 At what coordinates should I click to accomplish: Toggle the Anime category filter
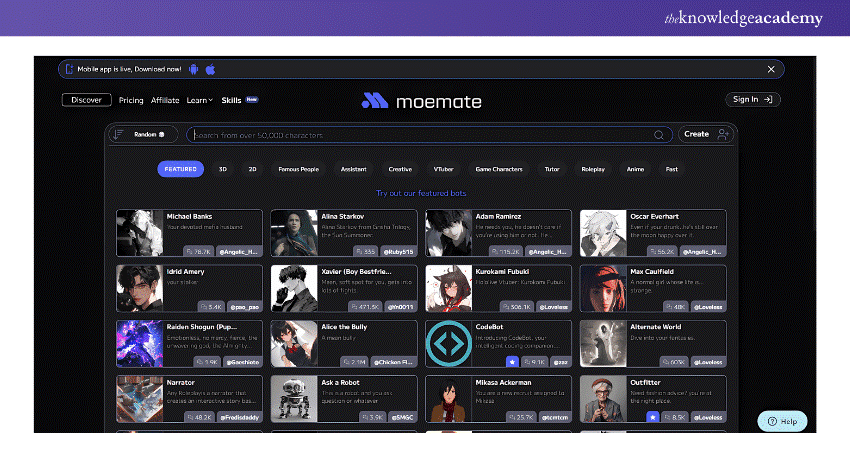[x=635, y=169]
